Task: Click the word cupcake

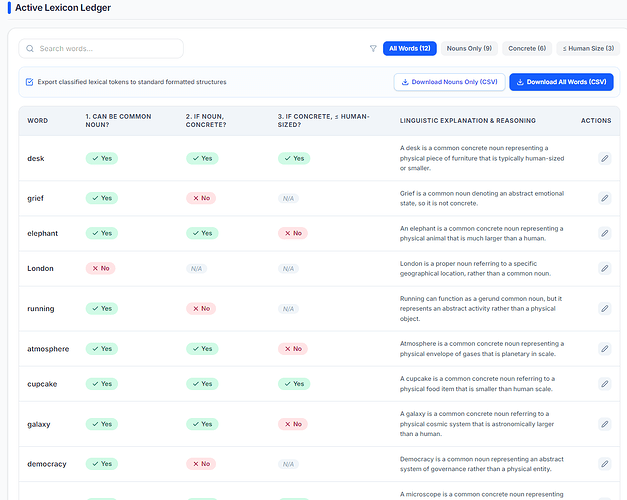Action: [42, 384]
